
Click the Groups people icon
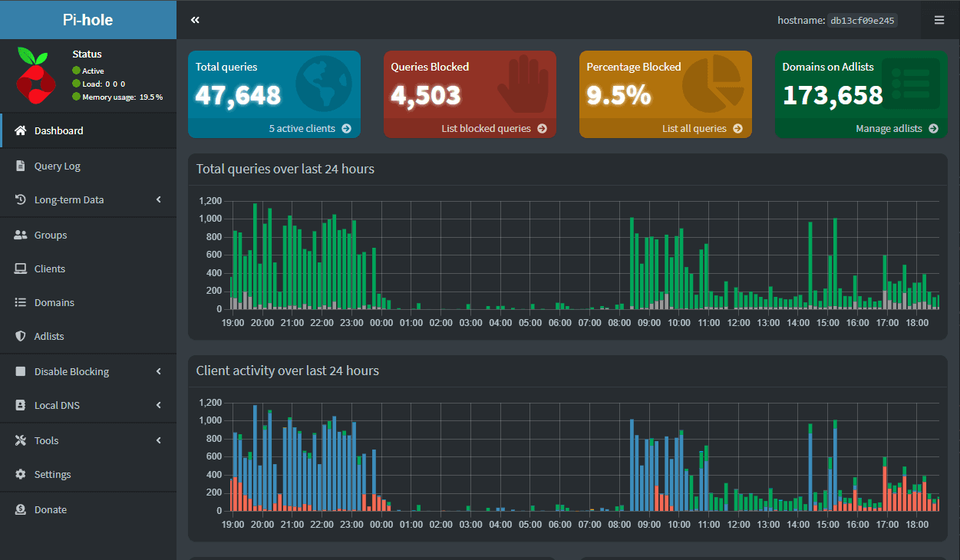pyautogui.click(x=21, y=235)
